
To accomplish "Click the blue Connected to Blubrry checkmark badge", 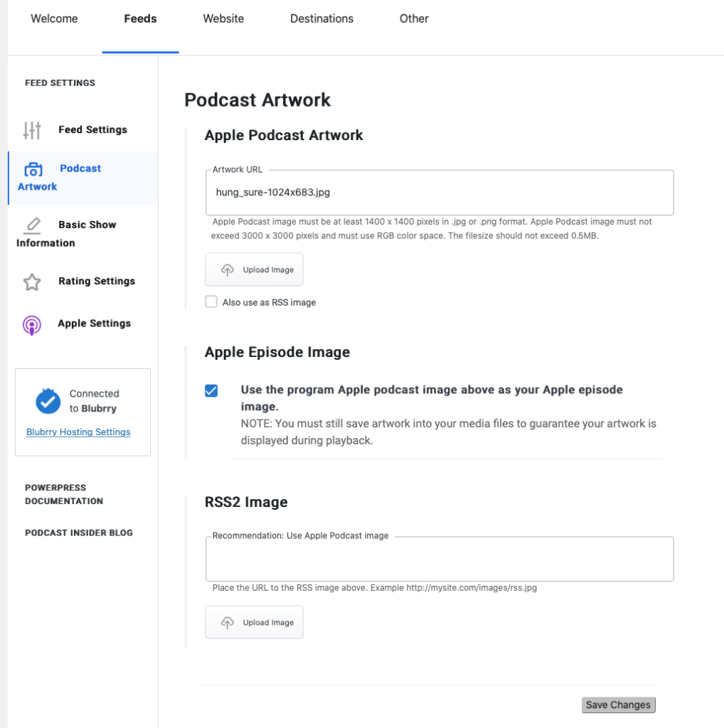I will [x=48, y=401].
